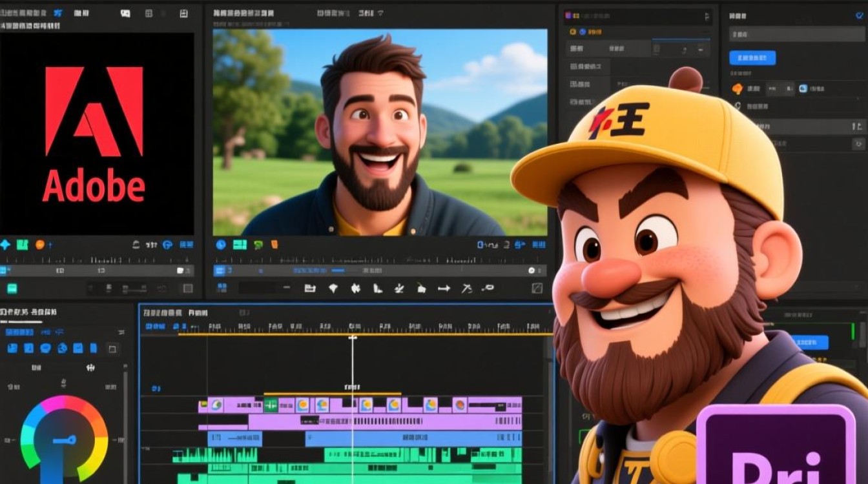This screenshot has height=484, width=868.
Task: Click the light-blue square icon in the right panel
Action: coord(803,89)
